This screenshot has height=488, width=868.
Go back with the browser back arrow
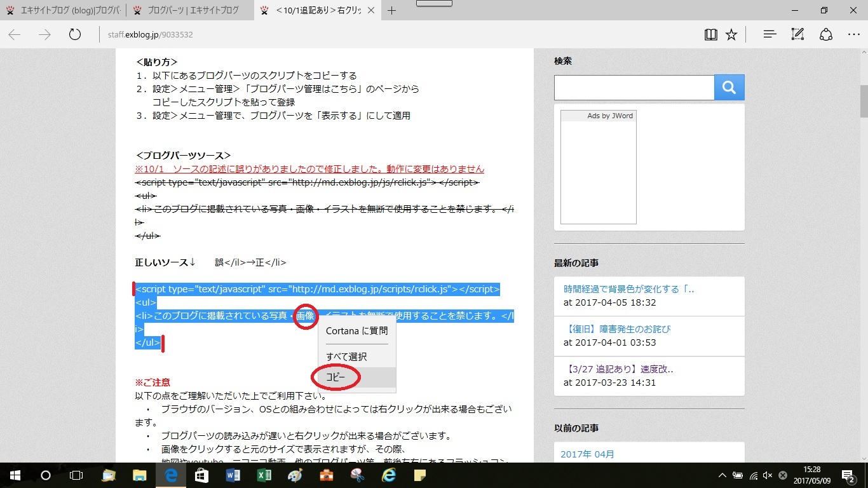15,34
